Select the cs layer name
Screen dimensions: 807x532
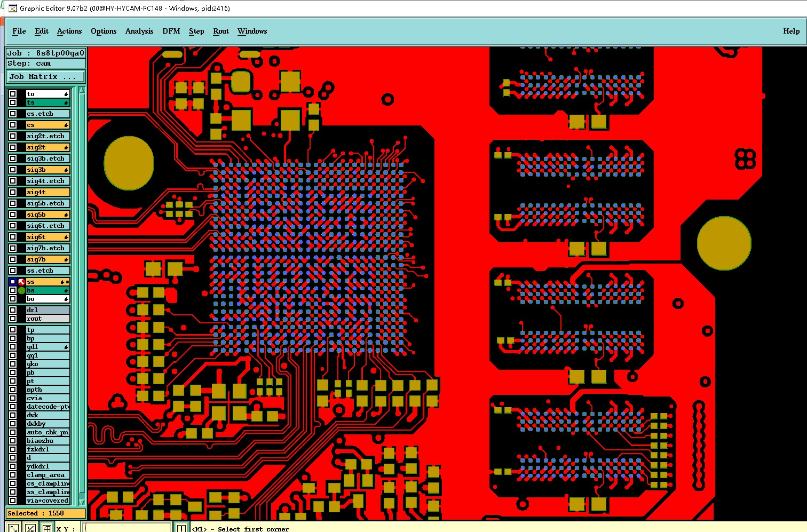point(48,125)
